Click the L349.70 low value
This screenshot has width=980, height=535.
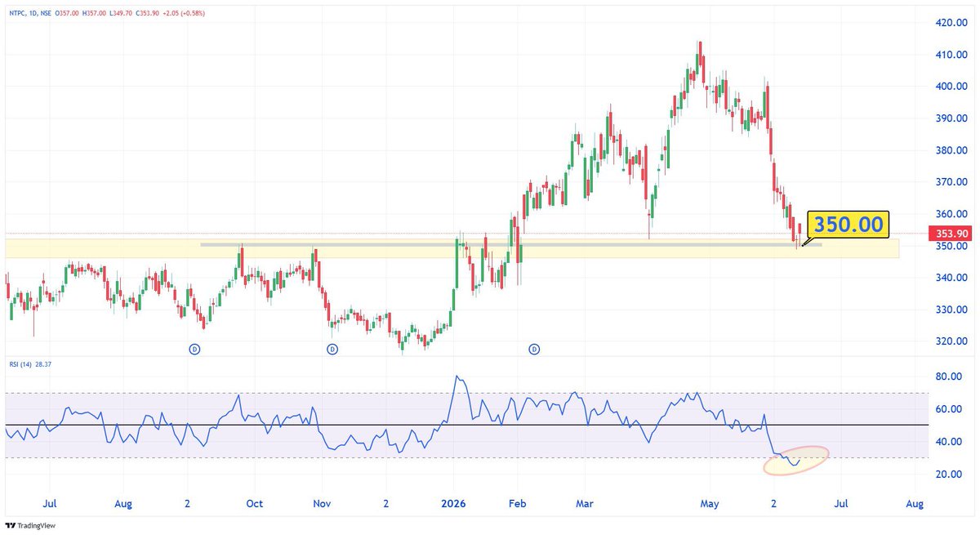121,14
